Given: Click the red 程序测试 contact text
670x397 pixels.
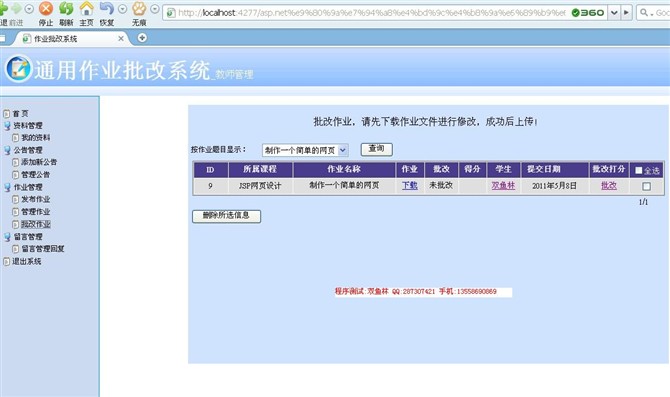Looking at the screenshot, I should click(416, 291).
